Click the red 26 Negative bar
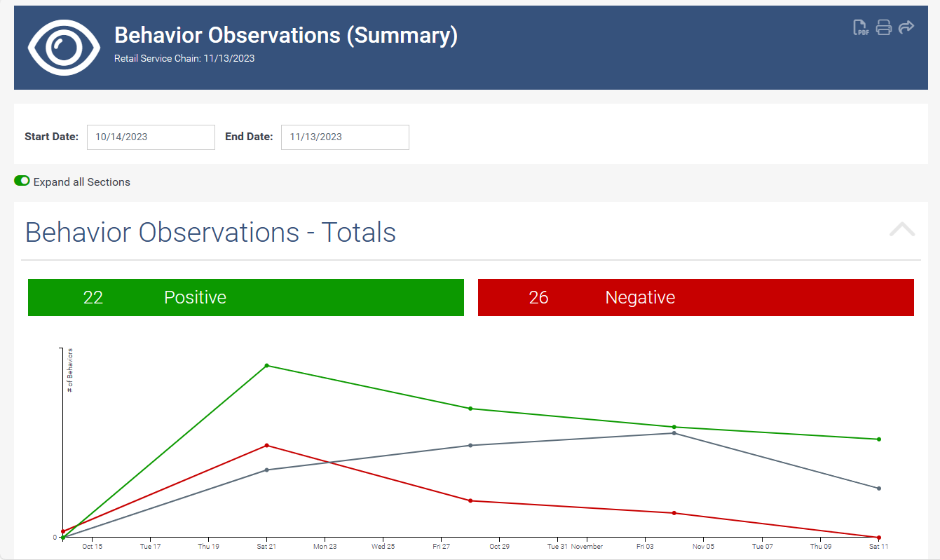This screenshot has height=560, width=940. (x=695, y=298)
